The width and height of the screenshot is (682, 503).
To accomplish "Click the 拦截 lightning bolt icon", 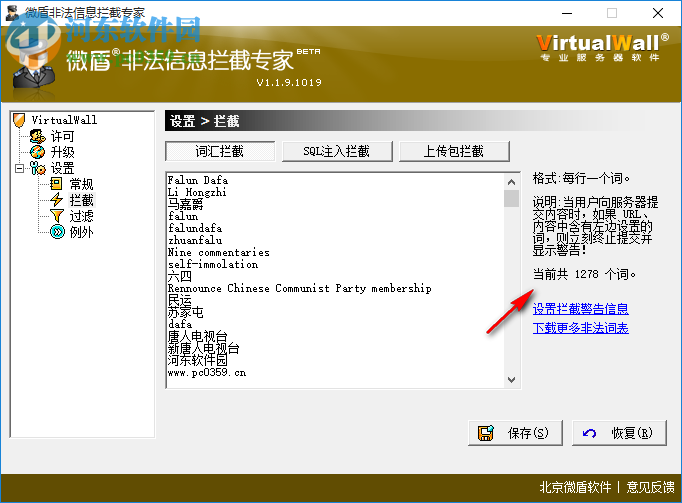I will tap(57, 200).
